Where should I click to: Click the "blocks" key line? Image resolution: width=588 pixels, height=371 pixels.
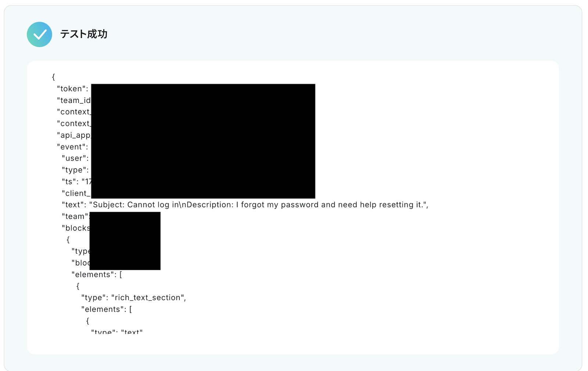click(x=76, y=228)
